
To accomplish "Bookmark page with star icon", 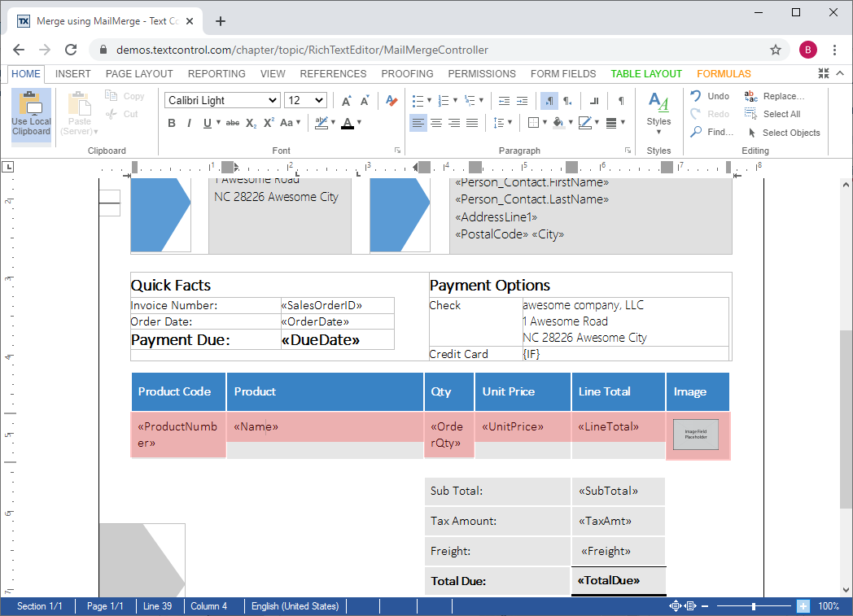I will (776, 50).
